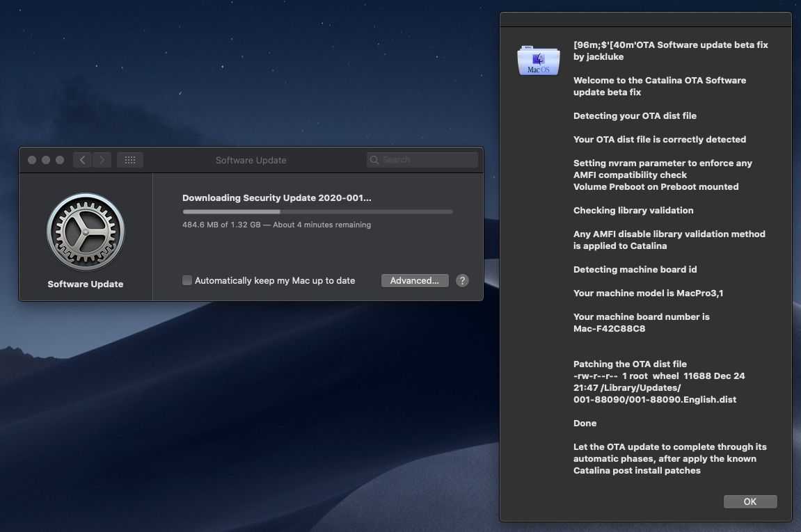The width and height of the screenshot is (801, 532).
Task: Zoom the Software Update window
Action: (x=60, y=160)
